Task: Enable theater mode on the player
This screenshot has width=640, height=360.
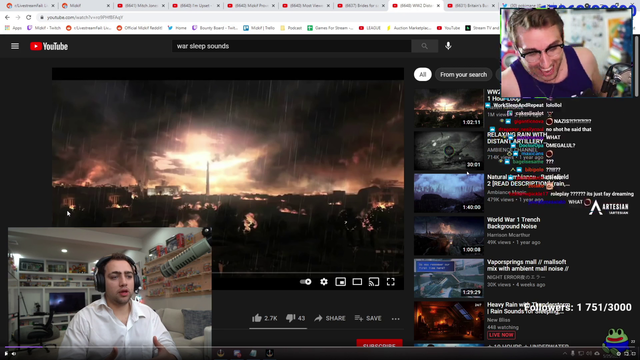Action: tap(357, 282)
